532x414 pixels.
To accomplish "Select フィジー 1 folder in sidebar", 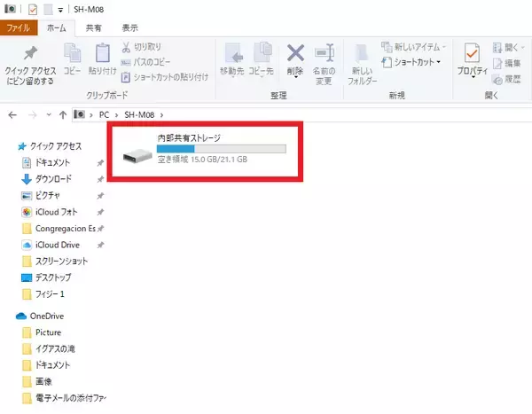I will click(50, 293).
